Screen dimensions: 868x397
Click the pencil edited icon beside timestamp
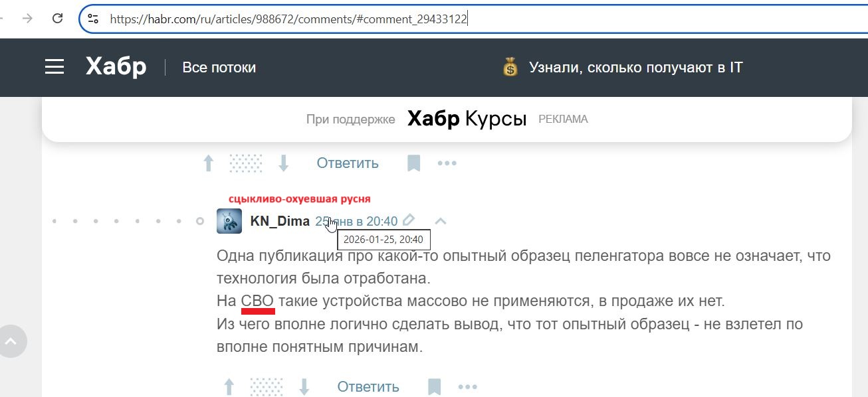coord(409,220)
